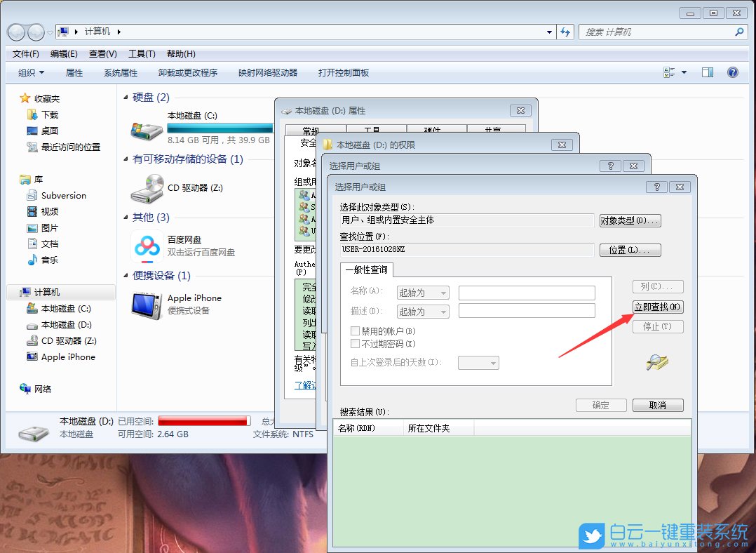Click the magnifying glass search icon in dialog
This screenshot has height=553, width=756.
coord(656,363)
